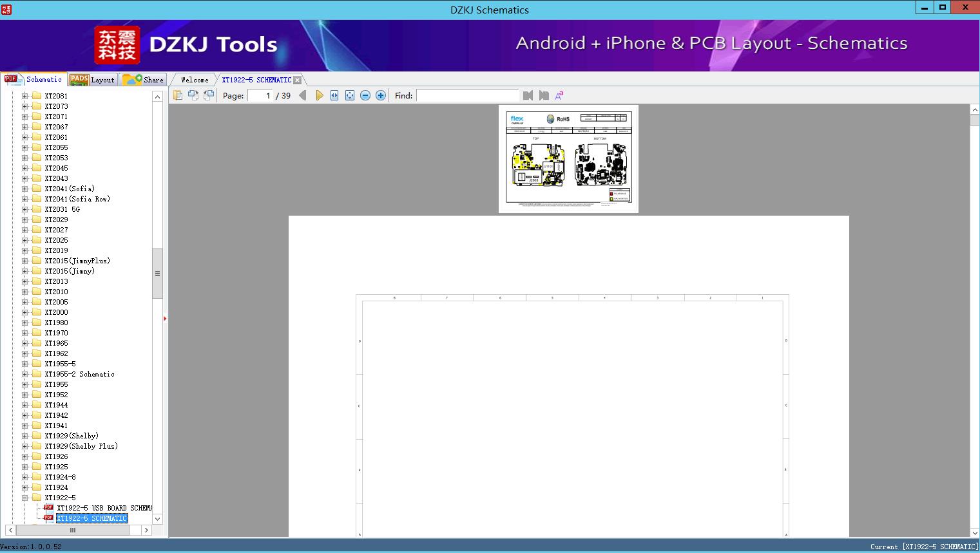Go to the previous page arrow
The width and height of the screenshot is (980, 553).
(303, 95)
